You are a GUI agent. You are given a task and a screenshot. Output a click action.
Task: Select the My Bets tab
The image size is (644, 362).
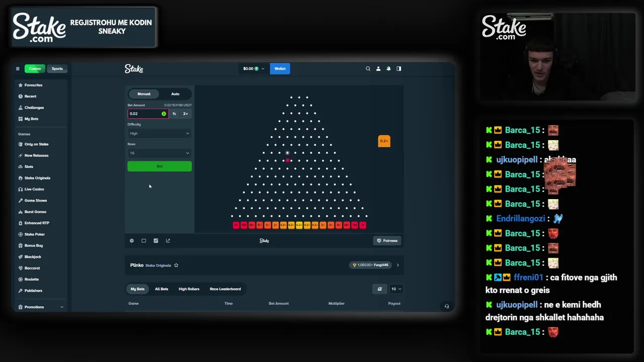tap(137, 289)
